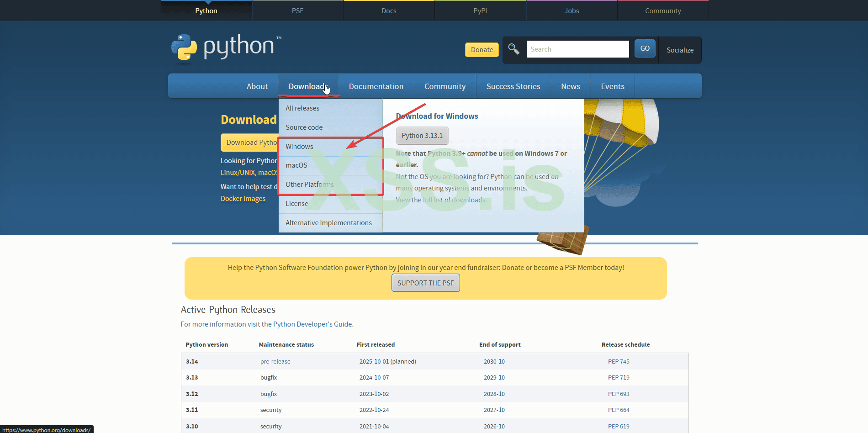Open All releases menu entry

tap(302, 108)
